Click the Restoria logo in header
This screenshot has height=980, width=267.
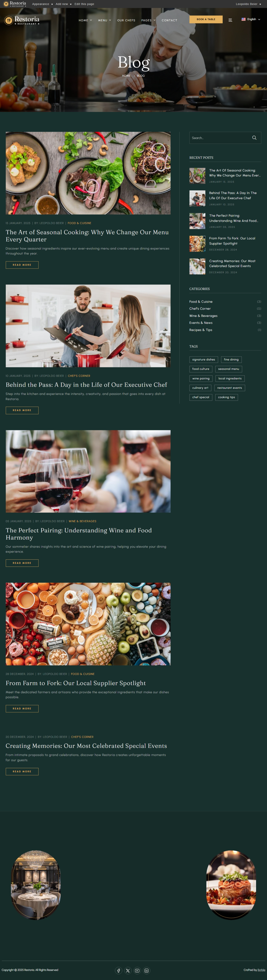coord(22,20)
